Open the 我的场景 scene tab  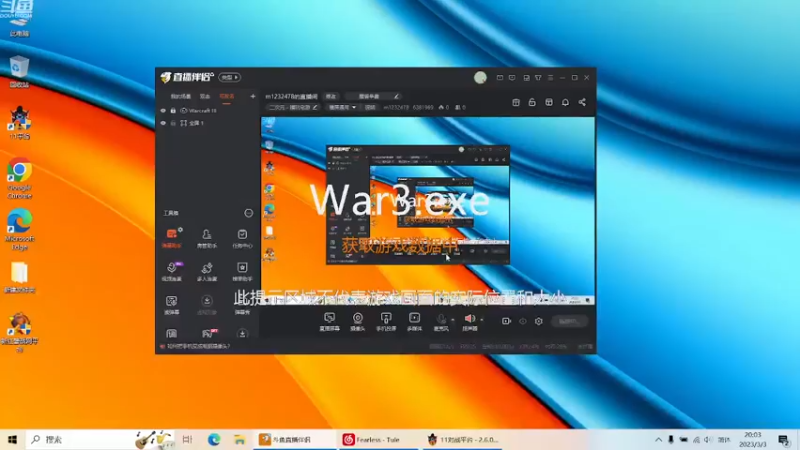tap(180, 96)
